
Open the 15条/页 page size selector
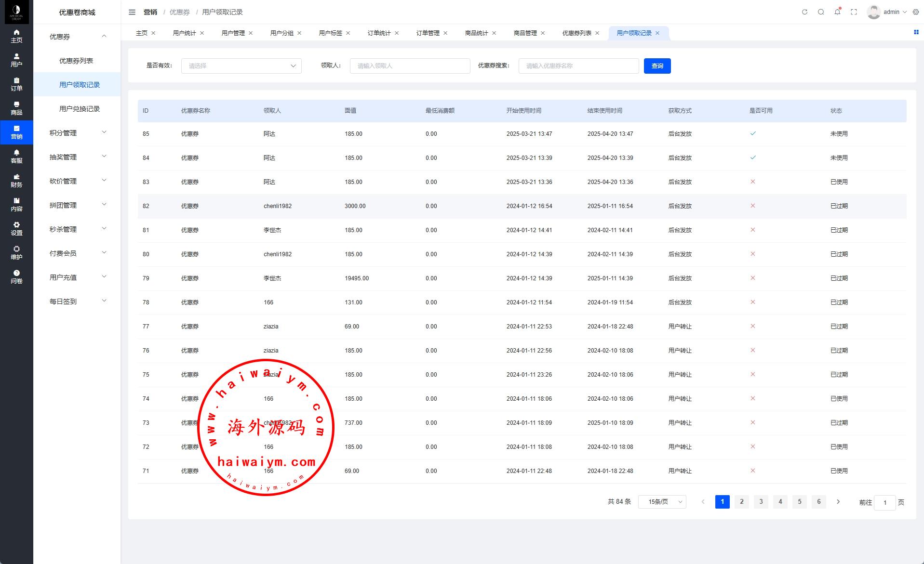click(662, 502)
